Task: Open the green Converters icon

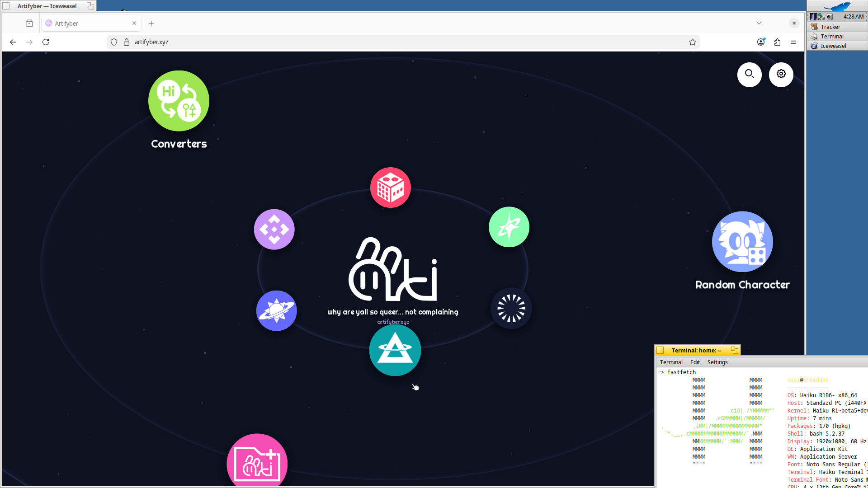Action: coord(179,101)
